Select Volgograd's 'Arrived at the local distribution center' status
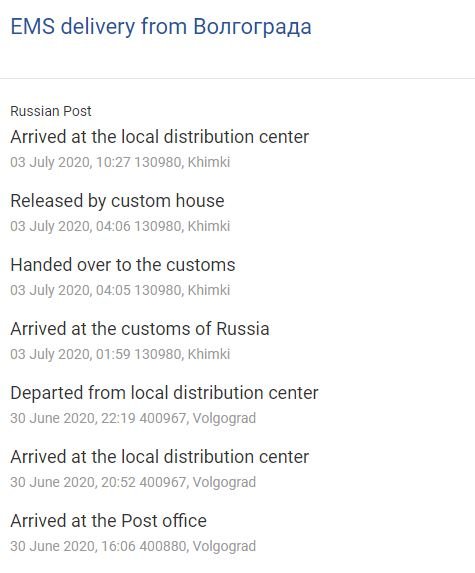The image size is (475, 573). pyautogui.click(x=160, y=457)
